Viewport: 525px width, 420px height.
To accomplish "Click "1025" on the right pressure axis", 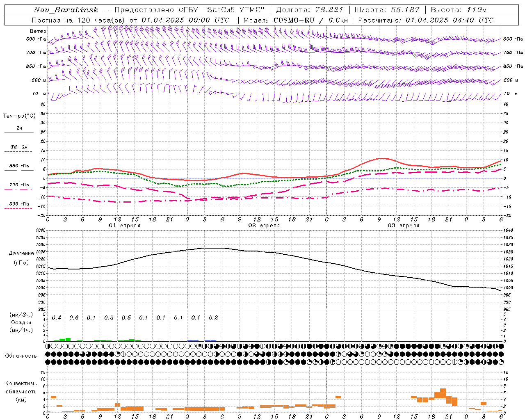I will tap(508, 252).
